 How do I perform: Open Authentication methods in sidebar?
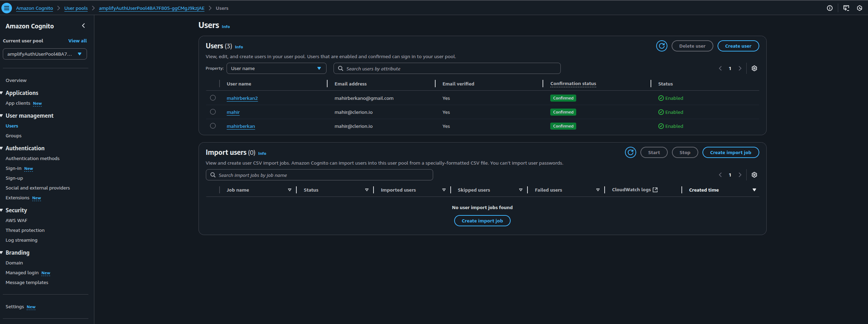click(33, 158)
